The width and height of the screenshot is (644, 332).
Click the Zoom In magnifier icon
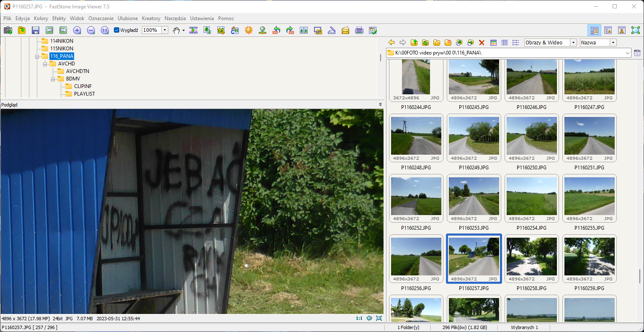coord(77,30)
